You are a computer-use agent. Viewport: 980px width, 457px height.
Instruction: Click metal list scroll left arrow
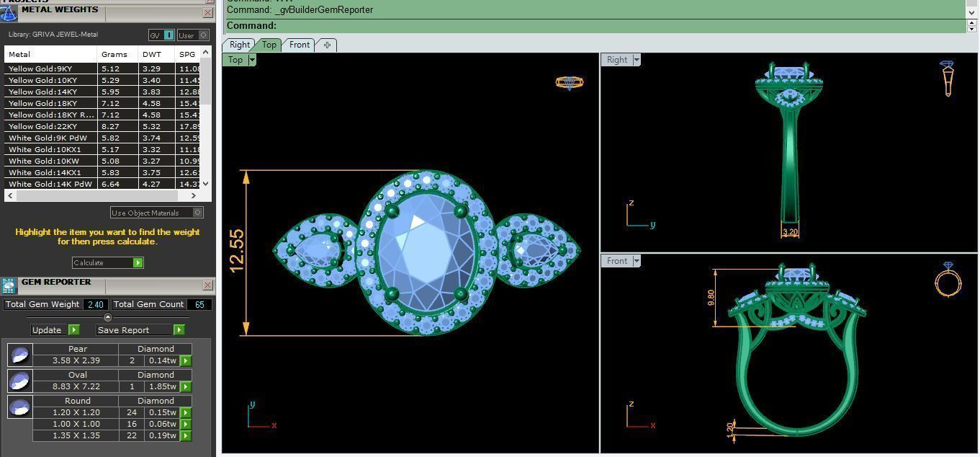pyautogui.click(x=9, y=195)
